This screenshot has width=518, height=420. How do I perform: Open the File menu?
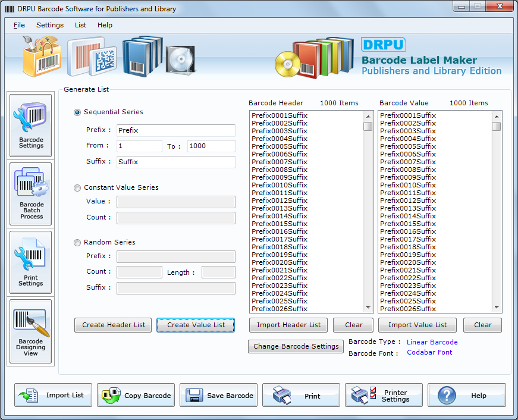tap(19, 25)
